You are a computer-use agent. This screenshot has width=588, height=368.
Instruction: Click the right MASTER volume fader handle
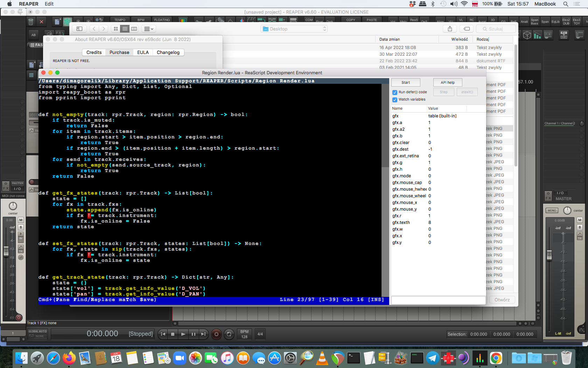[x=549, y=255]
